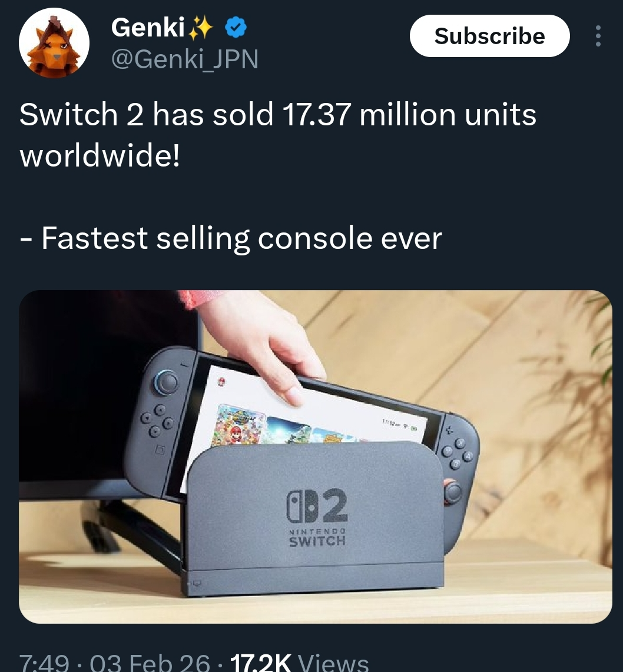The height and width of the screenshot is (672, 623).
Task: Click the Genki display name
Action: point(148,28)
